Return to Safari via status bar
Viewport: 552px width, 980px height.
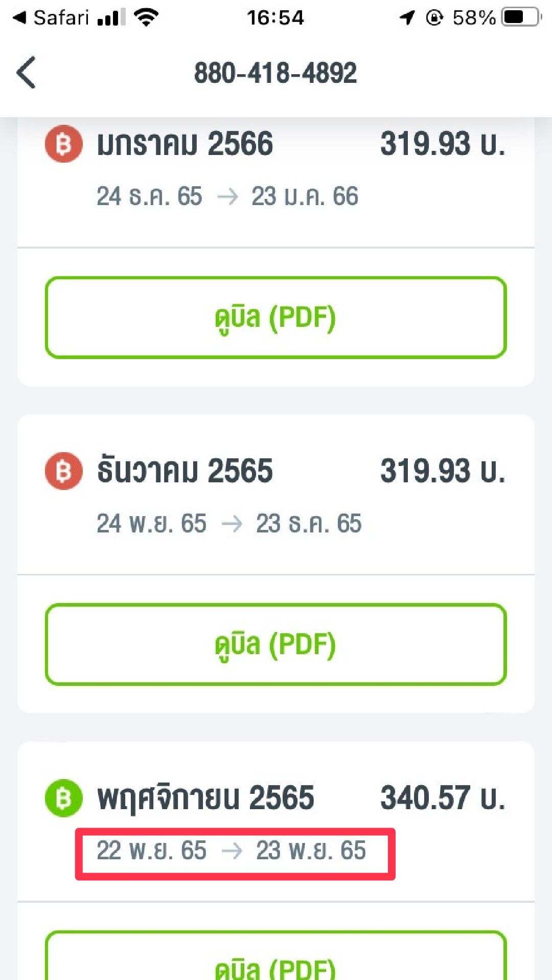(x=51, y=18)
